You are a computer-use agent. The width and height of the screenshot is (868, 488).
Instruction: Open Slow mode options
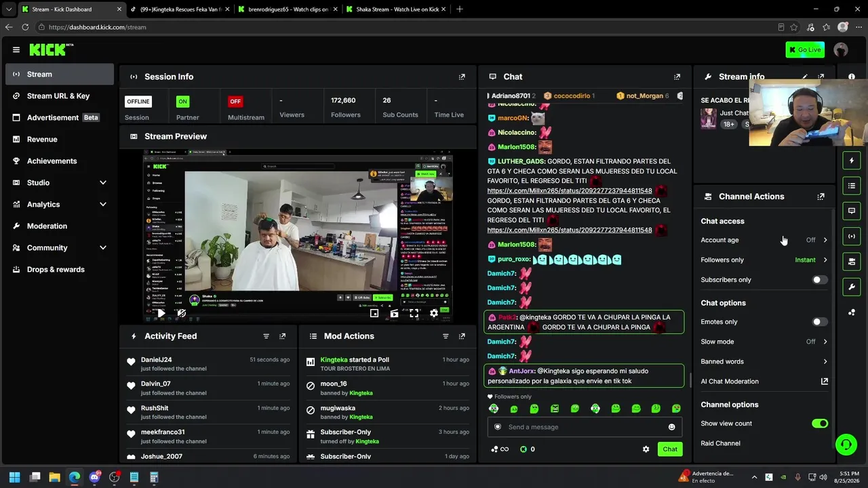click(x=764, y=342)
